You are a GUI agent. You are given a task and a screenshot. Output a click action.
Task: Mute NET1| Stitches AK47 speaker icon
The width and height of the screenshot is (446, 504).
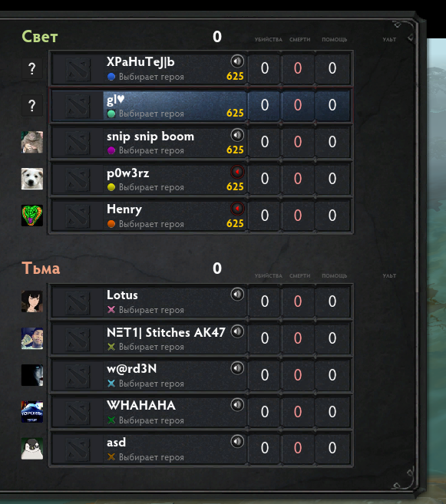point(237,331)
